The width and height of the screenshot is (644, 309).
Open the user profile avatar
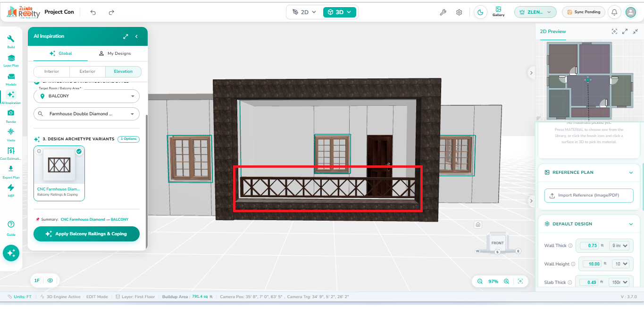click(631, 12)
